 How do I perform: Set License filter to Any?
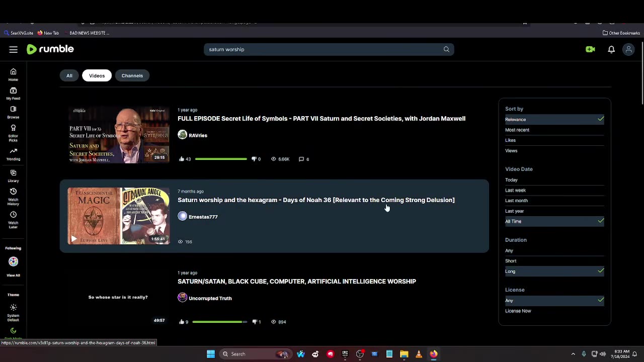554,301
